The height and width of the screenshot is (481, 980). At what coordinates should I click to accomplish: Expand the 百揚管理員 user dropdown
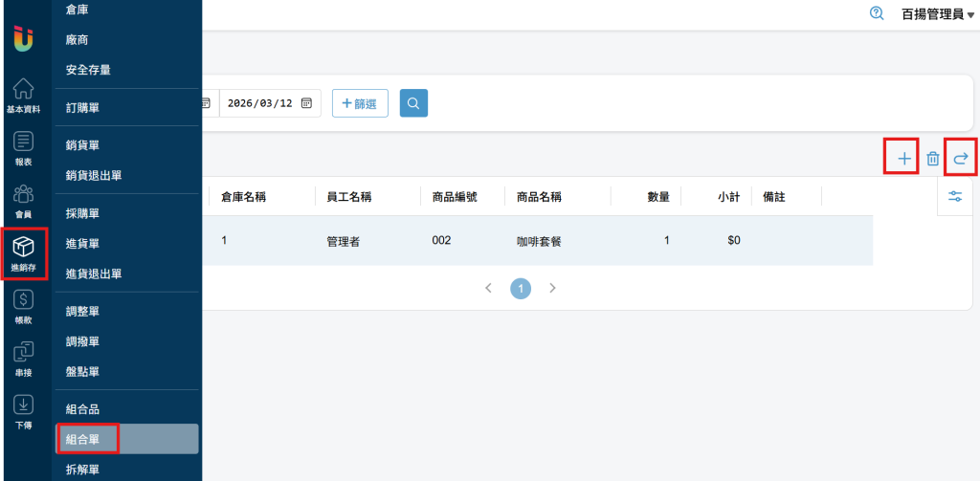point(937,14)
